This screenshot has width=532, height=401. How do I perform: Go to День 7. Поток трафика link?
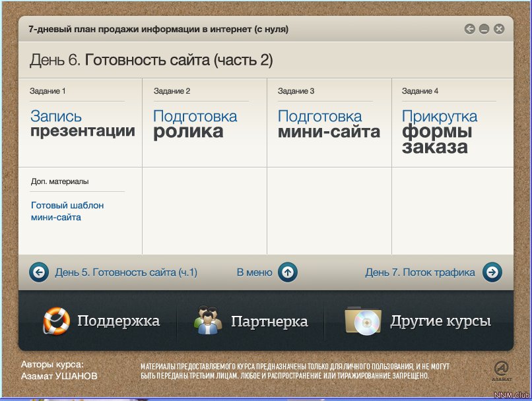tap(420, 272)
